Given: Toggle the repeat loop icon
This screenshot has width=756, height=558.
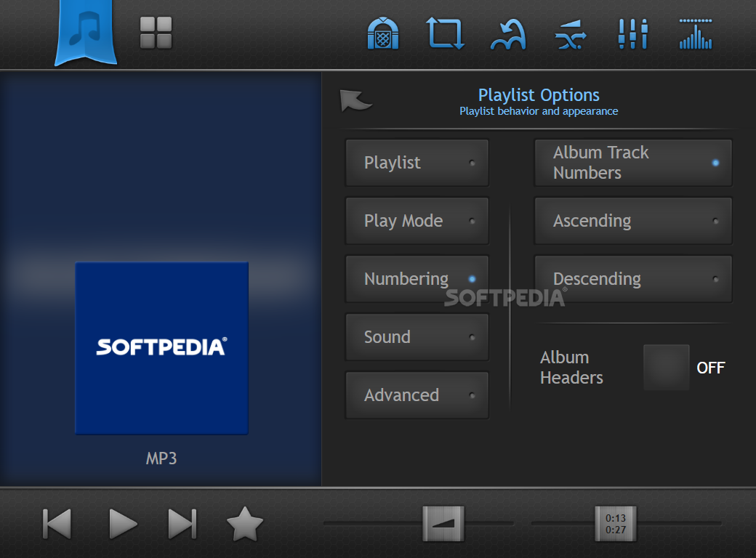Looking at the screenshot, I should [x=445, y=33].
